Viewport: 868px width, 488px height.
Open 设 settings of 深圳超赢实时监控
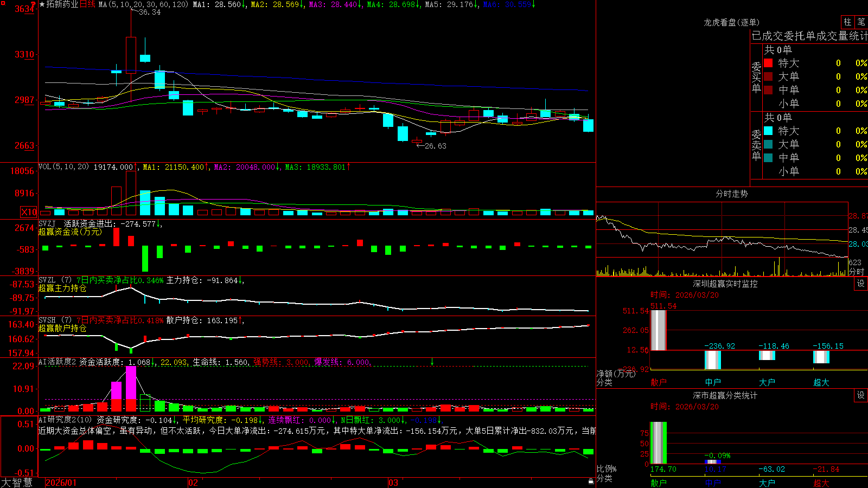[861, 284]
